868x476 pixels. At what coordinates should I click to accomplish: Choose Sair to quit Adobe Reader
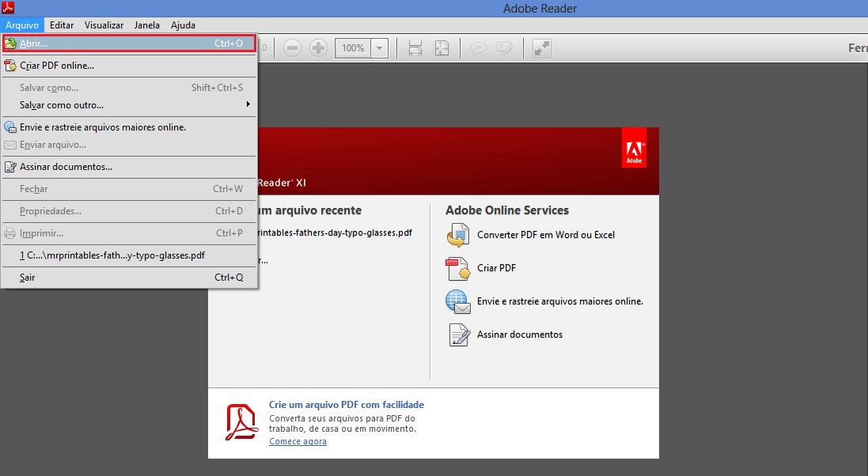(x=28, y=278)
